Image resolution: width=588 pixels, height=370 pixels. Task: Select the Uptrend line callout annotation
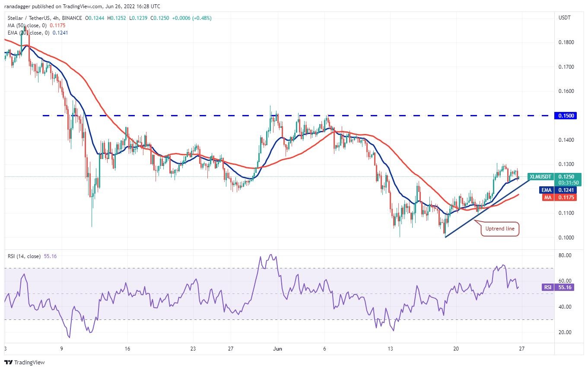click(x=500, y=229)
